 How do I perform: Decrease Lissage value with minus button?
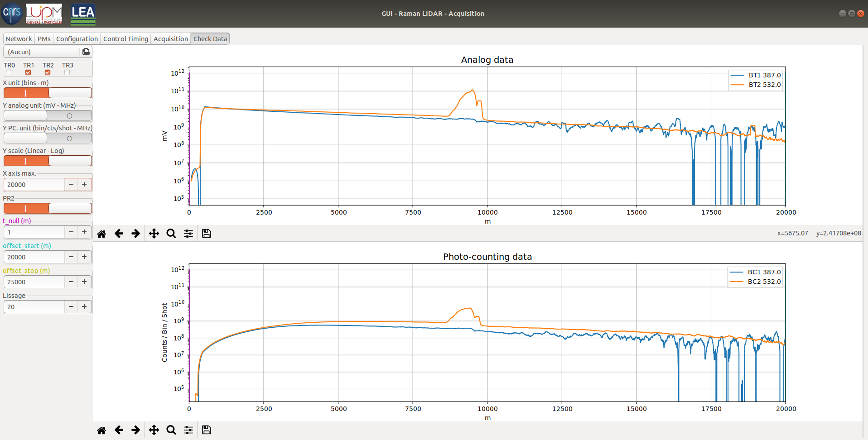pyautogui.click(x=71, y=306)
